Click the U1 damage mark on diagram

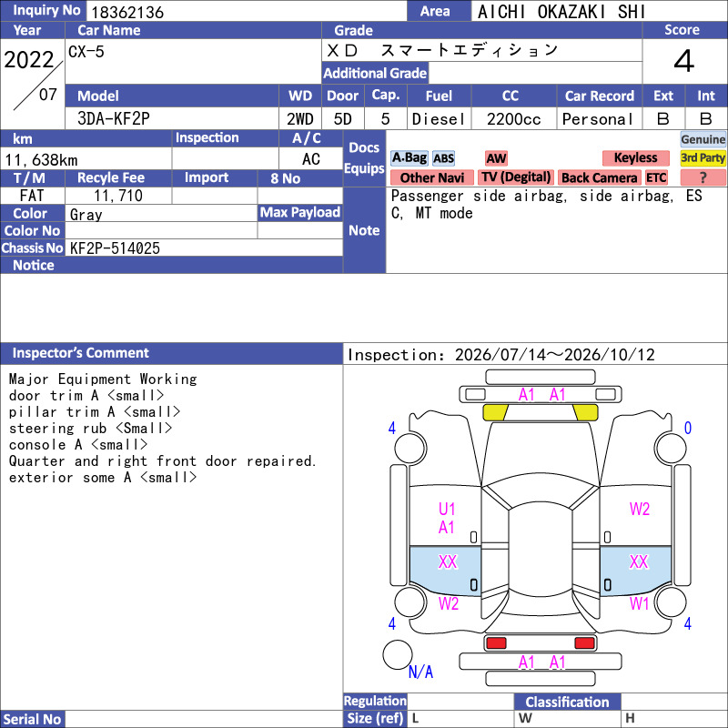coord(447,510)
